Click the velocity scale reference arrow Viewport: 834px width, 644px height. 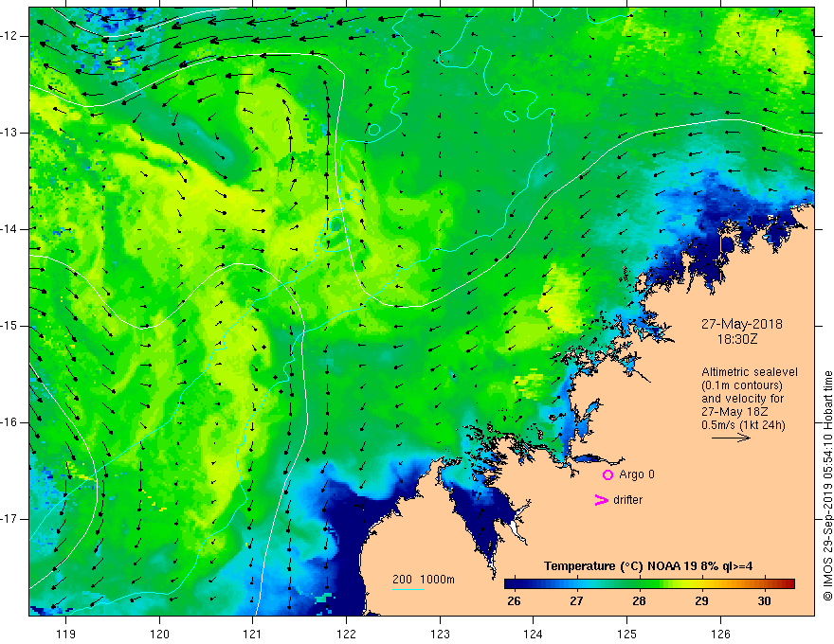tap(731, 438)
